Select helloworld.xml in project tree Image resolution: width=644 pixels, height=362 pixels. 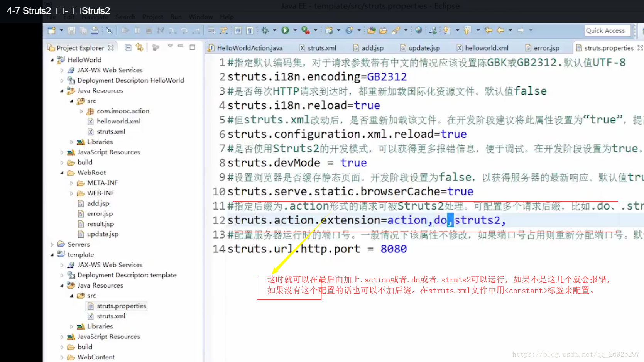[118, 121]
